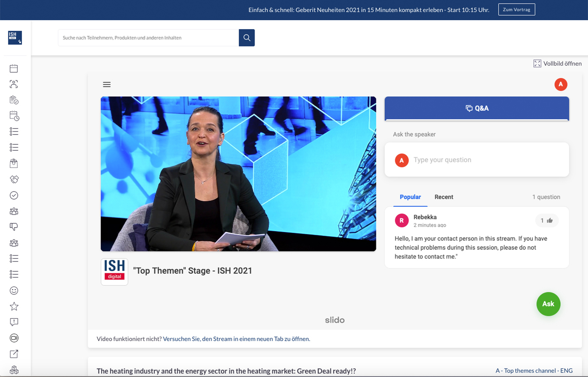Click the green Ask button
Screen dimensions: 588x377
click(548, 304)
